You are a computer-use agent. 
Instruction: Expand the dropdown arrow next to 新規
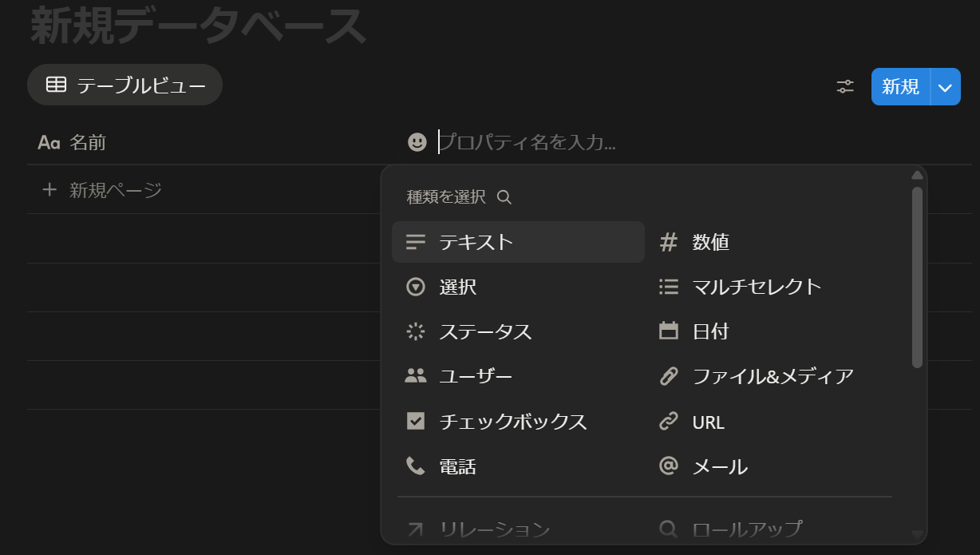coord(946,86)
